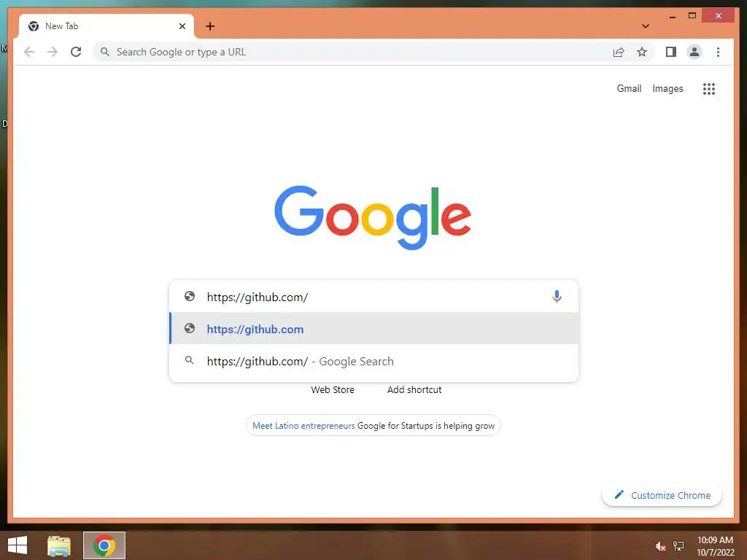Click the share page icon in address bar
This screenshot has height=560, width=747.
click(619, 52)
